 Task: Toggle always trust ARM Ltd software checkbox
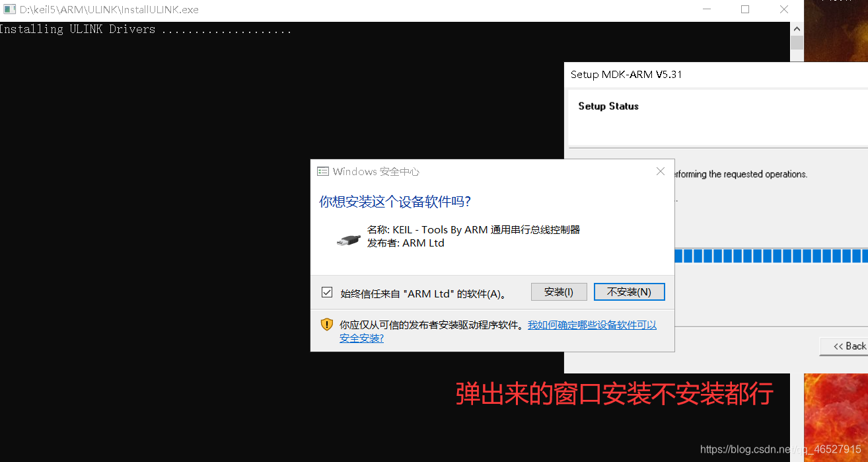coord(327,292)
